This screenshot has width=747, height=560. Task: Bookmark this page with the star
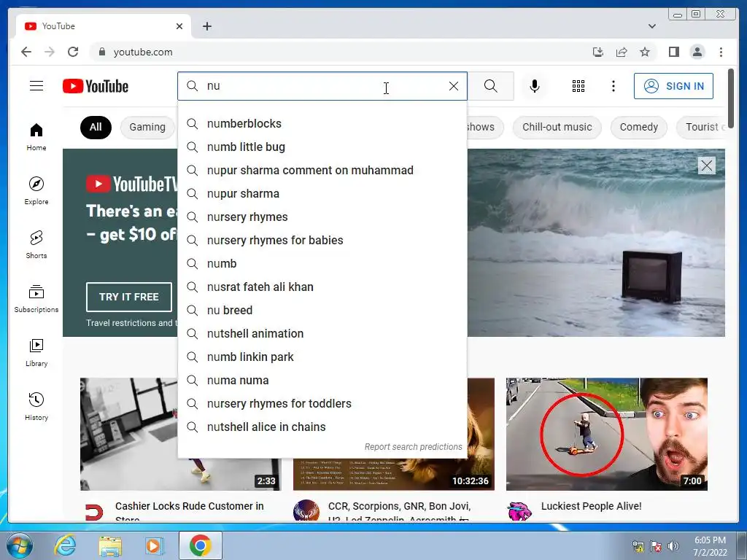tap(645, 52)
